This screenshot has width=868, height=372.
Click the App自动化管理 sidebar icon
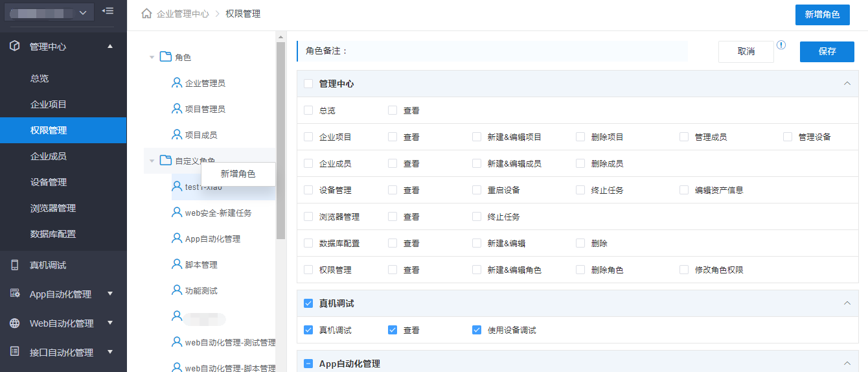pyautogui.click(x=15, y=294)
